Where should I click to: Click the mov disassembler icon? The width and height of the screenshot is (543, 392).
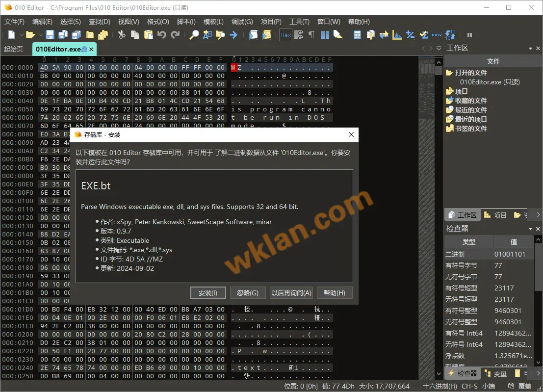437,35
